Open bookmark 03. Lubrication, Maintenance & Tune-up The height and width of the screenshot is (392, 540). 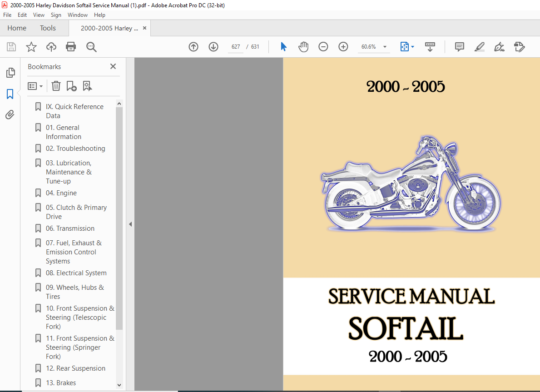coord(69,172)
